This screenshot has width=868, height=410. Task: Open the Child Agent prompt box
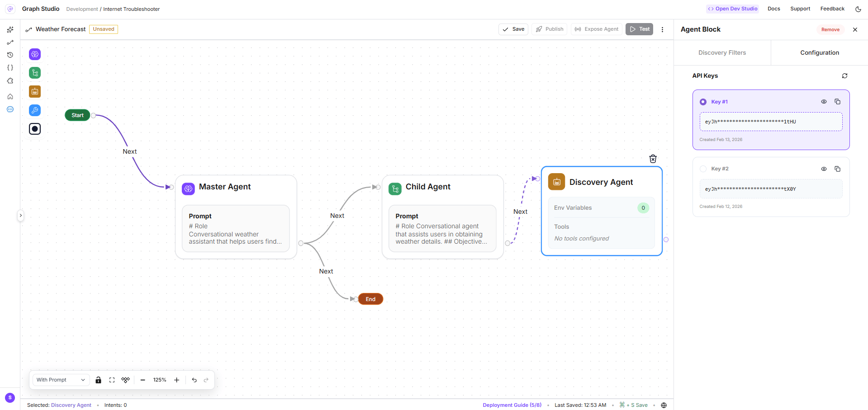tap(443, 228)
